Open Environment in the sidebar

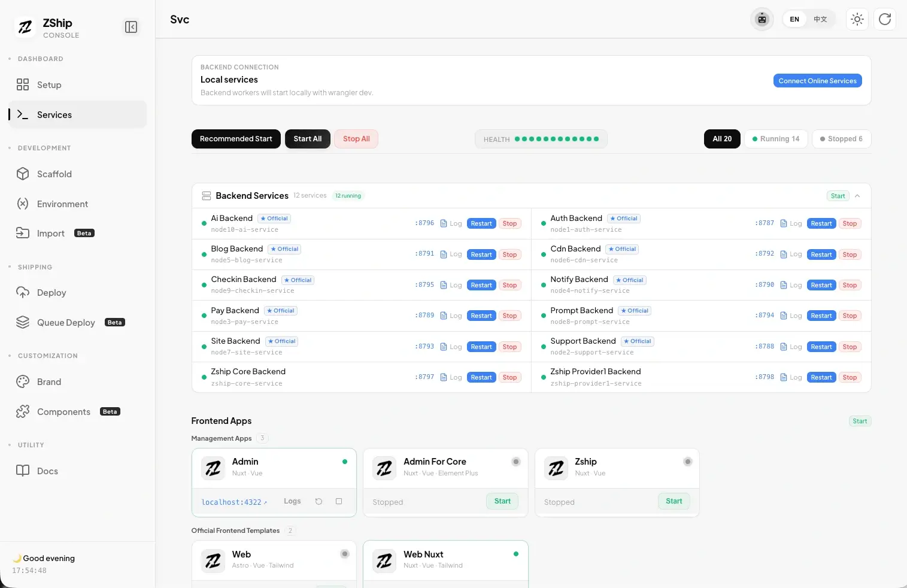pyautogui.click(x=78, y=204)
